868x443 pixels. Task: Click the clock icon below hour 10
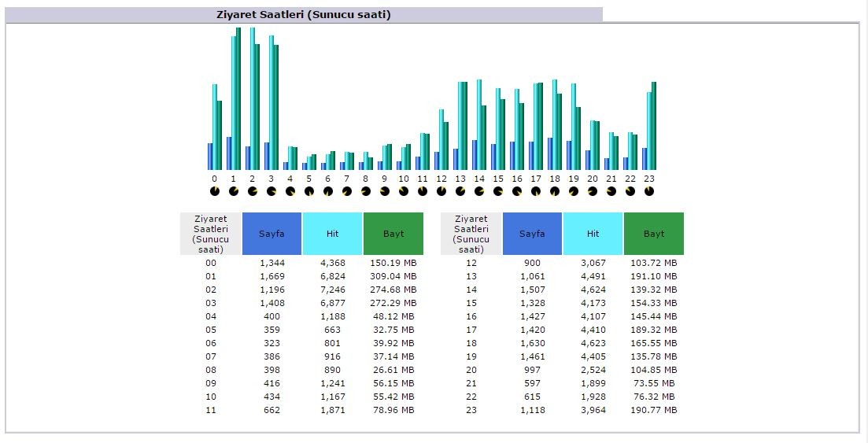point(404,191)
